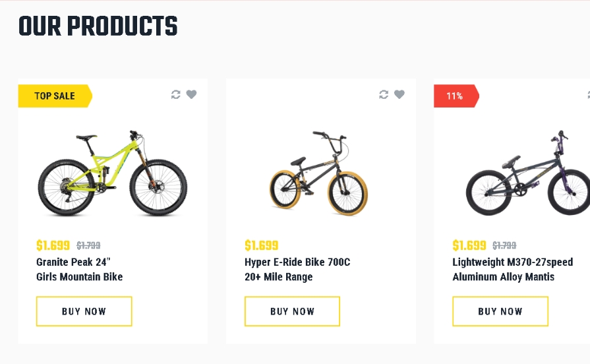Favorite the Hyper E-Ride Bike with heart

click(x=399, y=95)
